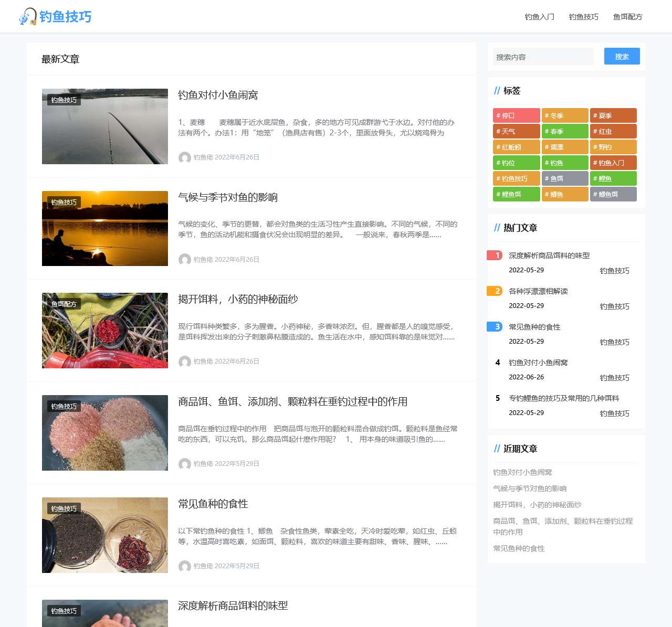Select the 红蚯蚓 tag
Viewport: 672px width, 627px height.
tap(517, 147)
